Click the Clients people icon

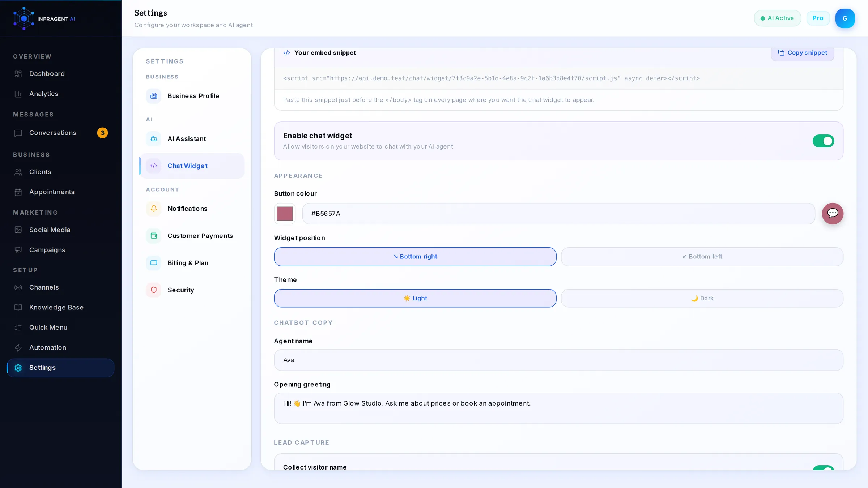click(18, 172)
